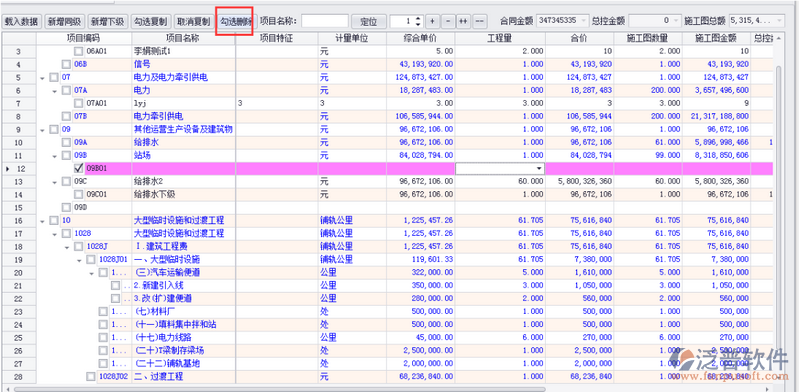Check the checkbox for 06B 信号
This screenshot has height=392, width=799.
(66, 64)
